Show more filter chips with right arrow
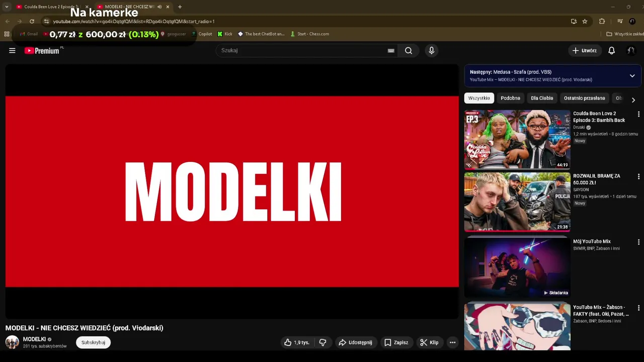 pyautogui.click(x=633, y=100)
